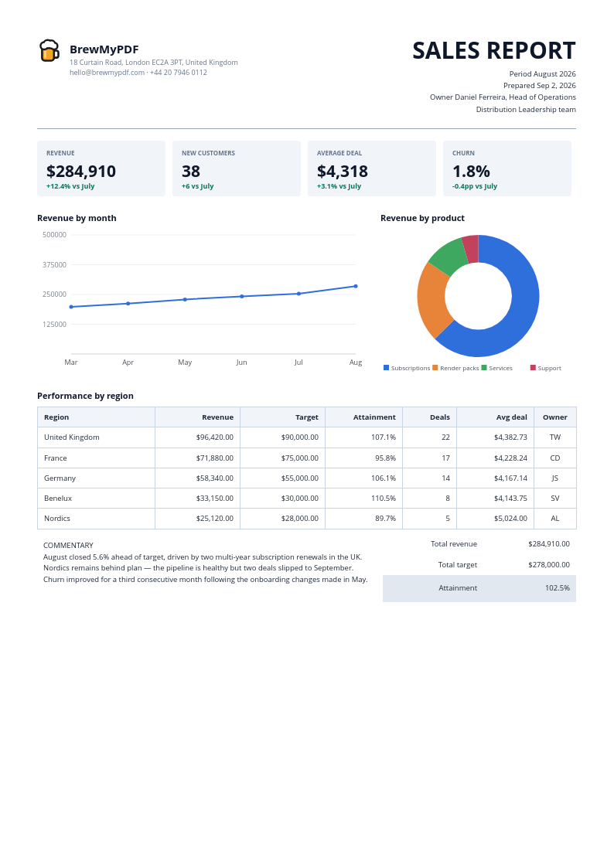The image size is (614, 868).
Task: Click the Aug data point on line chart
Action: [356, 286]
